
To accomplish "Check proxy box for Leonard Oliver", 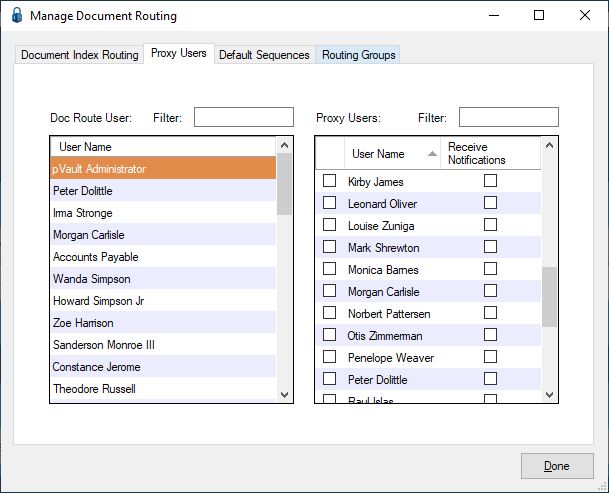I will 329,202.
